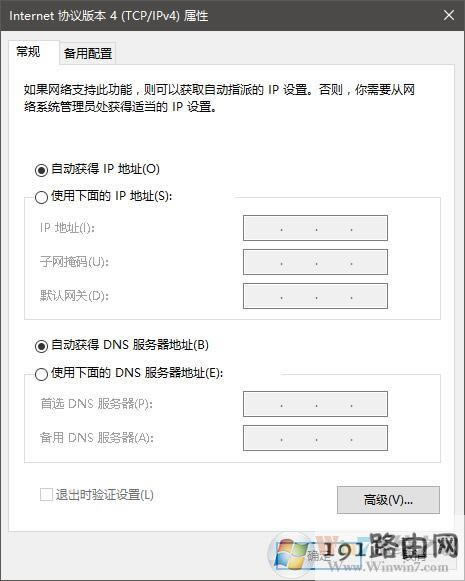The width and height of the screenshot is (465, 581).
Task: Switch to the 备用配置 tab
Action: click(88, 53)
